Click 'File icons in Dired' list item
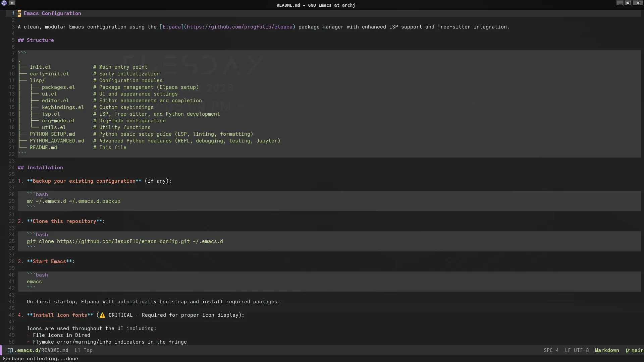Screen dimensions: 644x362 (x=61, y=335)
